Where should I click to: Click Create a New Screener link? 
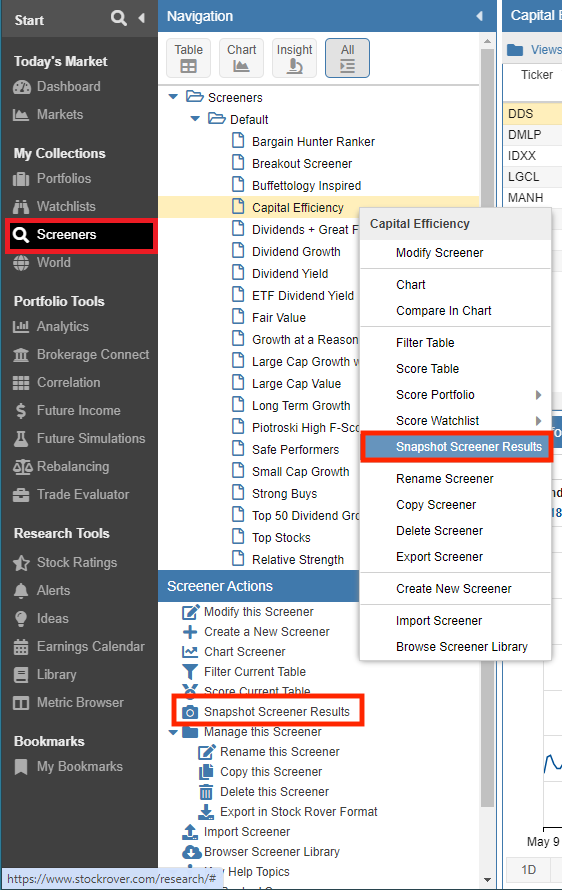[x=267, y=632]
